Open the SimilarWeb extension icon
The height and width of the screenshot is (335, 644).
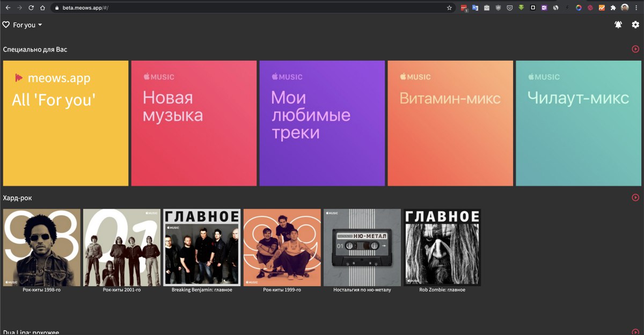(x=556, y=8)
